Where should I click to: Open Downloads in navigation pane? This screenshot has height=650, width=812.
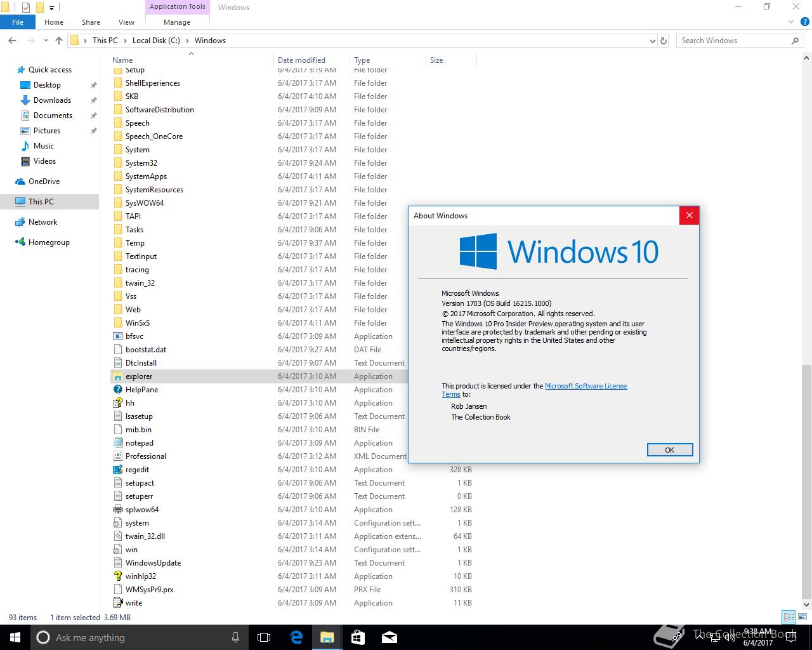(52, 100)
